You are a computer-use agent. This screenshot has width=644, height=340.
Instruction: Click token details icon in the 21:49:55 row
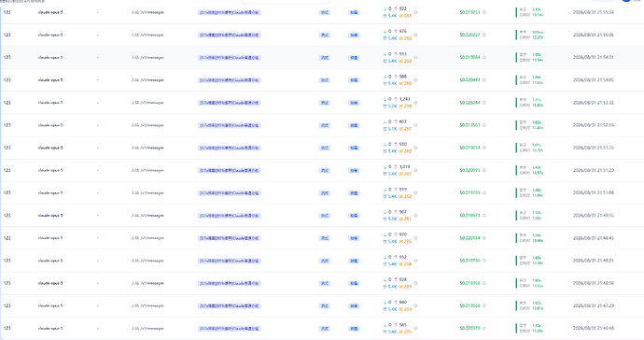tap(415, 216)
